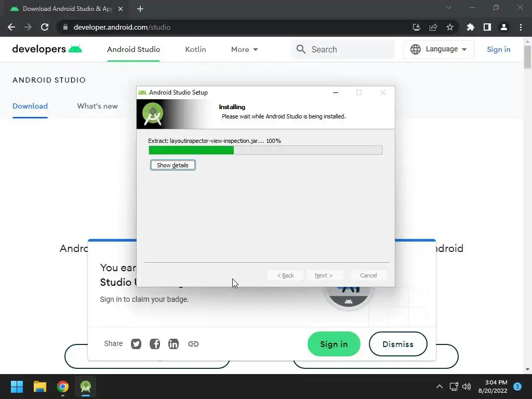Close the Download Android Studio tab
The height and width of the screenshot is (399, 532).
click(121, 9)
